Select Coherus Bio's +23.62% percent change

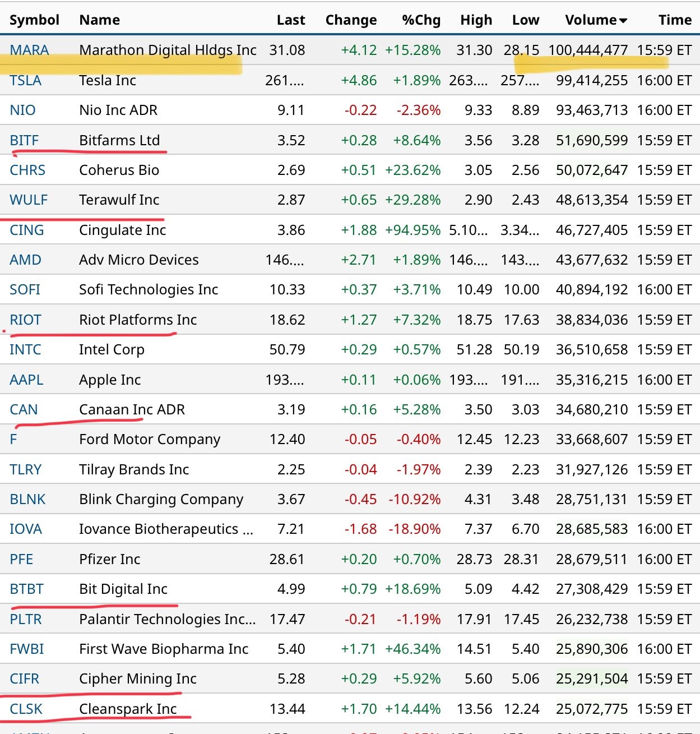pos(413,170)
